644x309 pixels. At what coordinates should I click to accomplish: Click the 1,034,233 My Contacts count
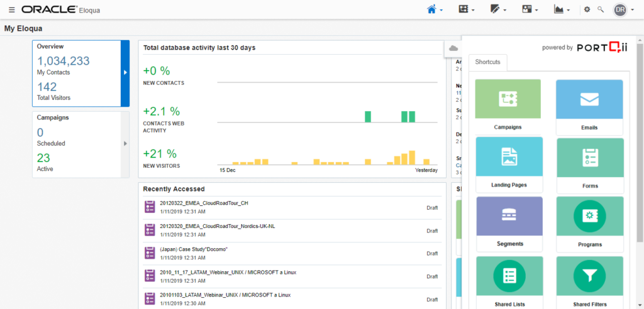click(64, 61)
